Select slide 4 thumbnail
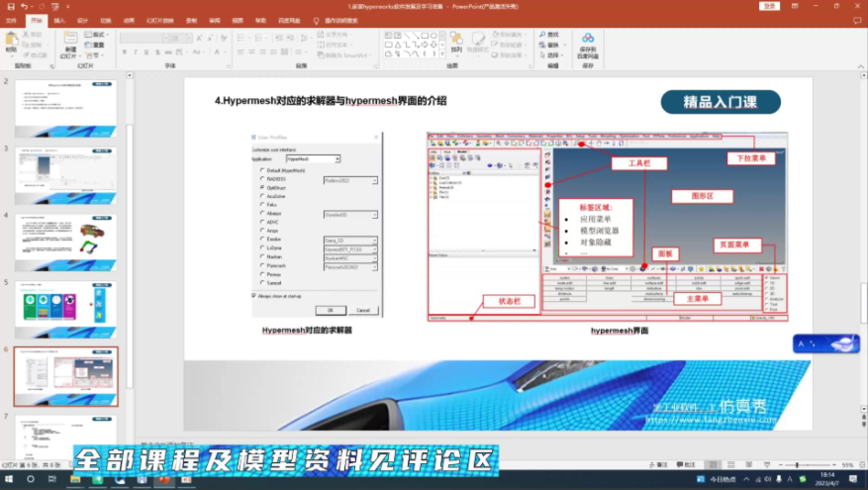Screen dimensions: 868x490 pos(66,243)
